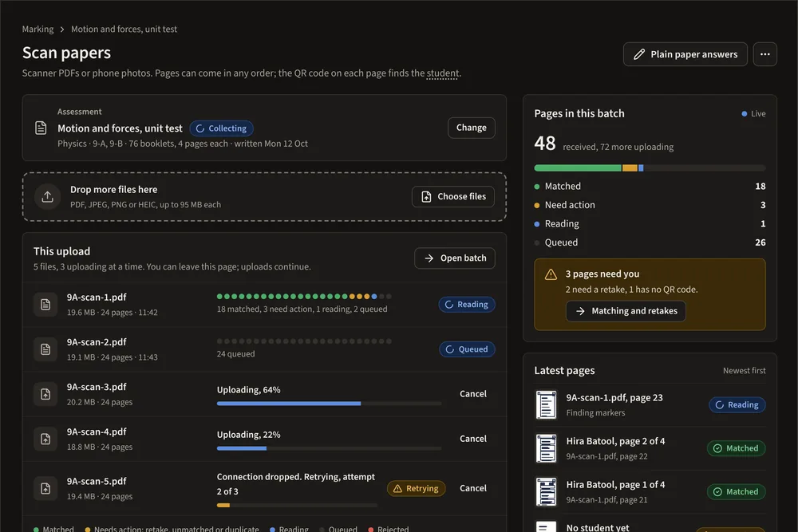Open Plain paper answers

point(685,54)
